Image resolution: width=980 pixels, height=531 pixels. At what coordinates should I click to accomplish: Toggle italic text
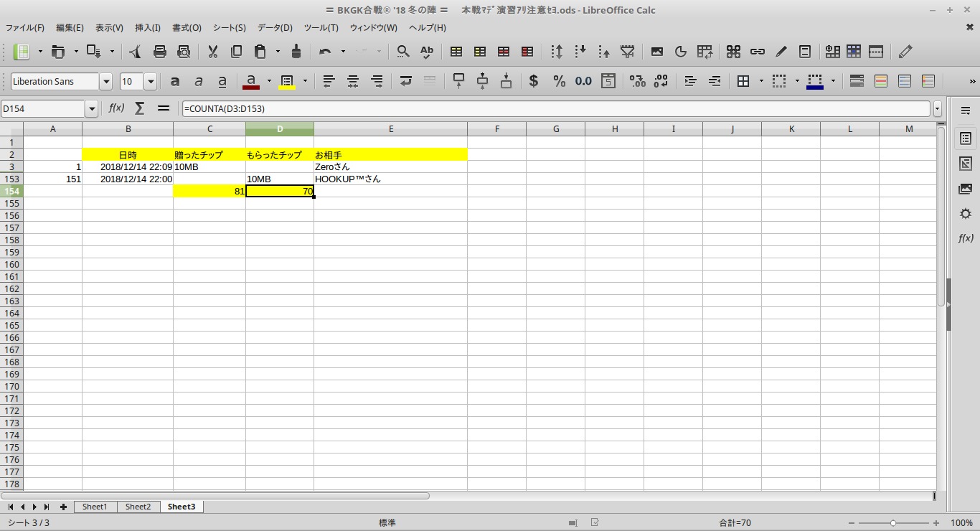(x=199, y=81)
